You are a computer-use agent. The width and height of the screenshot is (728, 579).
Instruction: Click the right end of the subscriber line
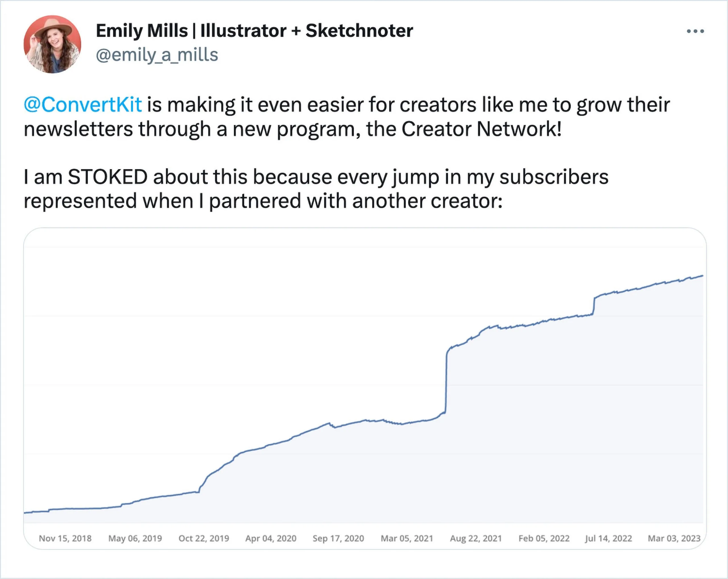tap(702, 276)
